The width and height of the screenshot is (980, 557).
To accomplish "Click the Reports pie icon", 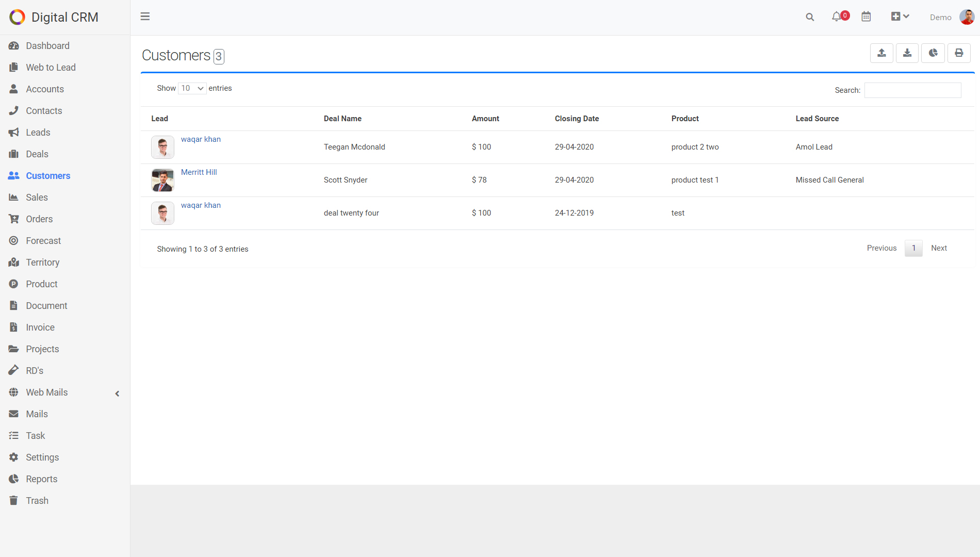I will click(14, 479).
